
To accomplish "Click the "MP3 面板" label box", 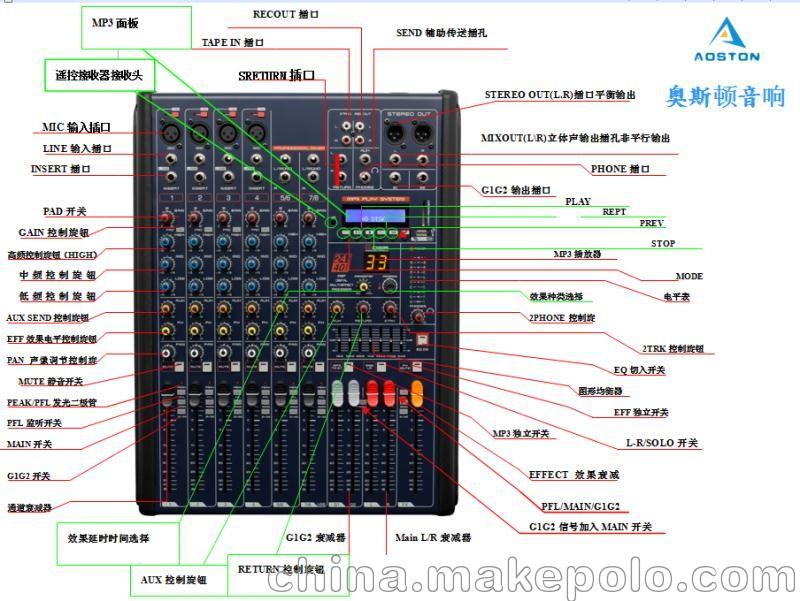I will (136, 28).
